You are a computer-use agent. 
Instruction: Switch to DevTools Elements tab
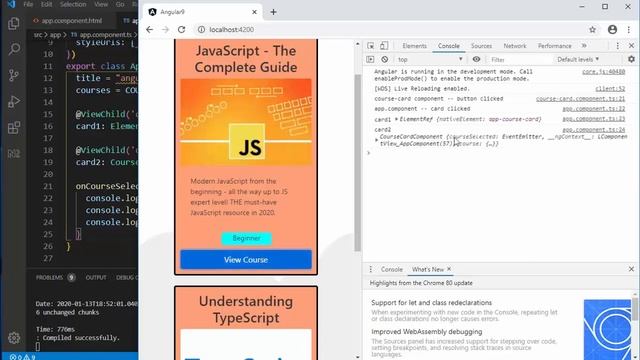click(414, 46)
